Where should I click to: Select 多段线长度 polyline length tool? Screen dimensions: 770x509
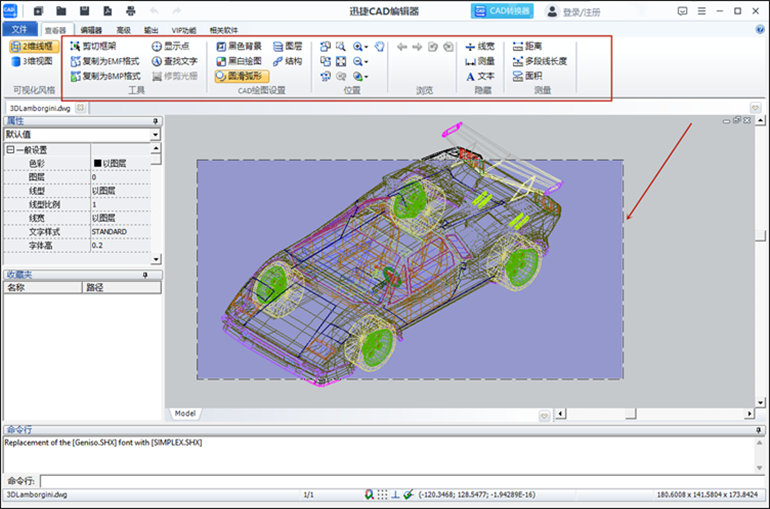(540, 61)
